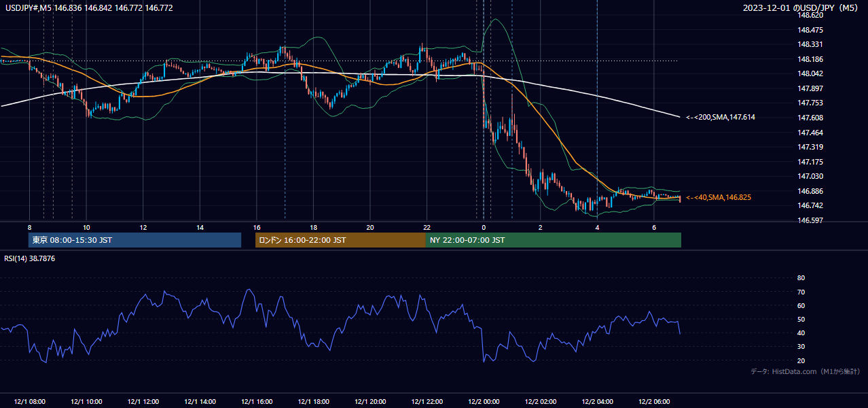This screenshot has height=408, width=868.
Task: Click price axis label 146.597
Action: pyautogui.click(x=810, y=220)
